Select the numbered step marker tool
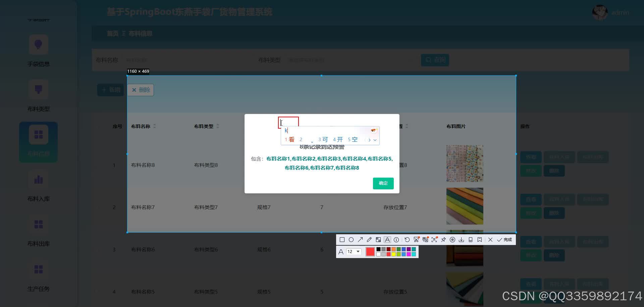Viewport: 644px width, 307px height. (x=396, y=239)
